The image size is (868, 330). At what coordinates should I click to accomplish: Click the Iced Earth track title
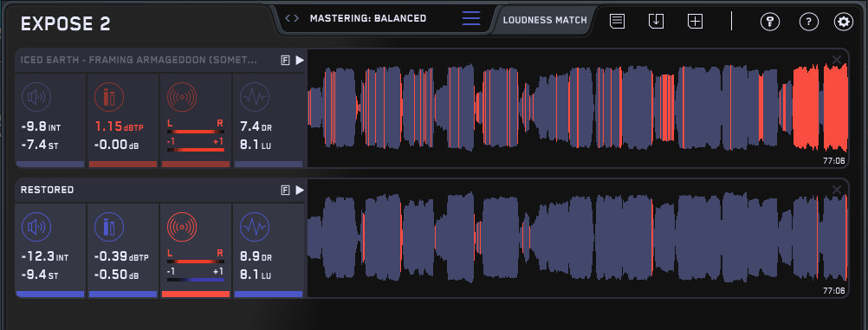[139, 61]
